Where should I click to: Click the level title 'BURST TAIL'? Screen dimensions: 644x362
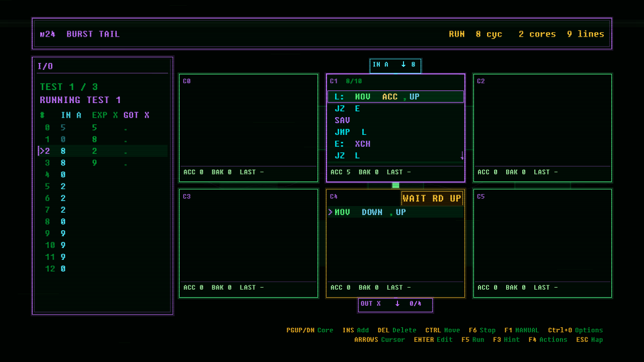tap(93, 34)
